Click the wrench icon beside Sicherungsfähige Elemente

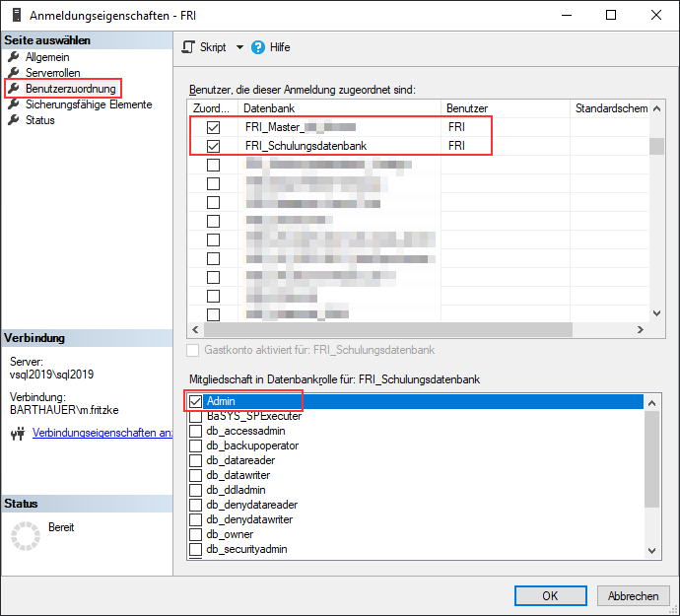click(14, 104)
